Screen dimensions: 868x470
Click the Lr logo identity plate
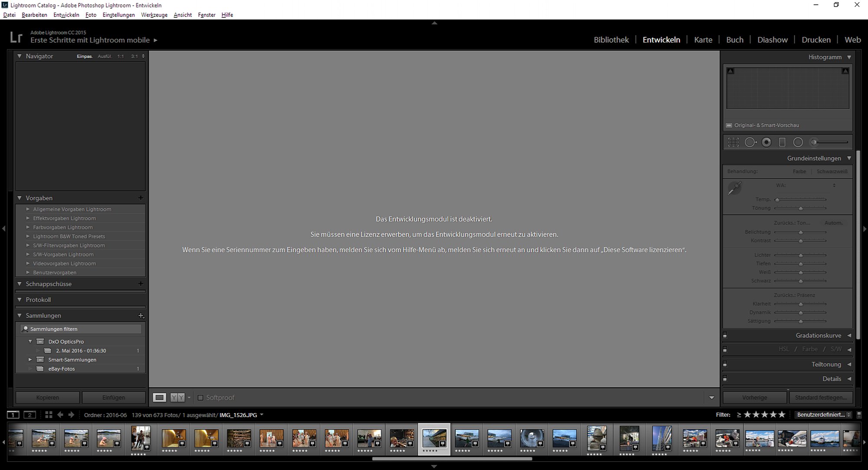(x=16, y=37)
